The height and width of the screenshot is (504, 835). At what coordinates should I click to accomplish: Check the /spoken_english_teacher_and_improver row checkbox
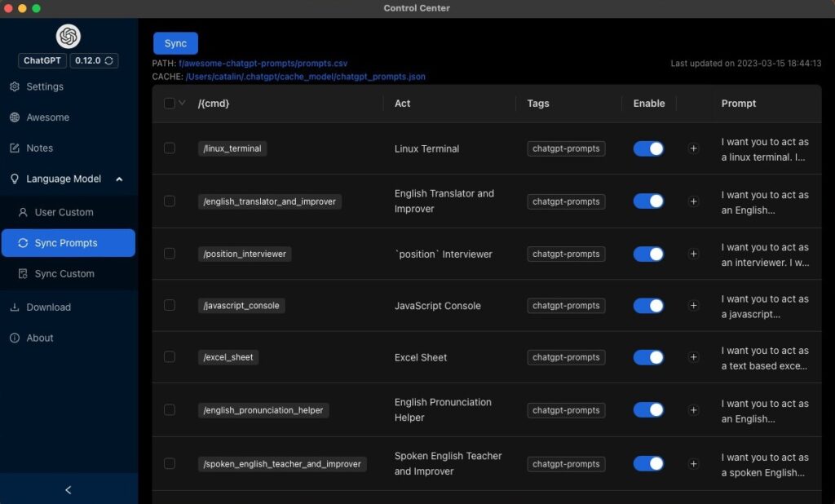coord(170,463)
